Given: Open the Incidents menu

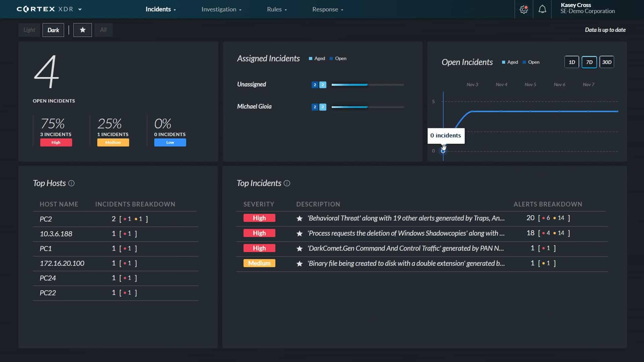Looking at the screenshot, I should click(x=161, y=9).
